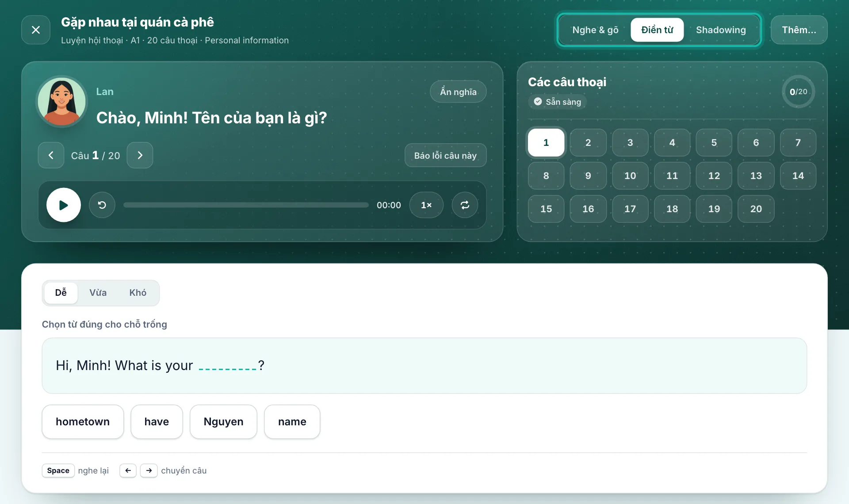Jump to sentence 1 in the list
Screen dimensions: 849x504
[546, 142]
